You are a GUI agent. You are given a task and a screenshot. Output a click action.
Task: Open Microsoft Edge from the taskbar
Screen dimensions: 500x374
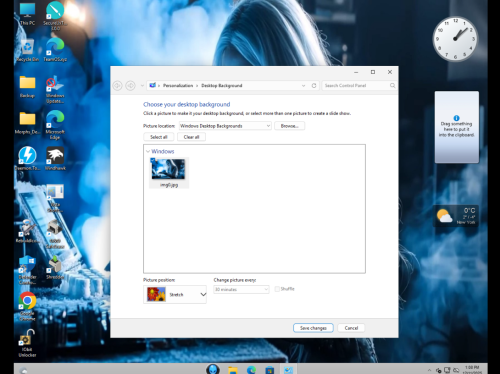coord(251,370)
